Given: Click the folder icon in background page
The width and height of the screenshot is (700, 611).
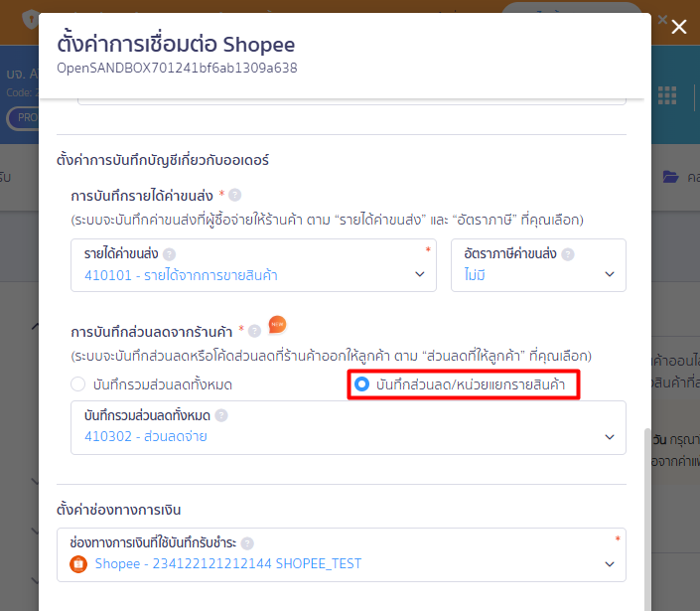Looking at the screenshot, I should 670,177.
